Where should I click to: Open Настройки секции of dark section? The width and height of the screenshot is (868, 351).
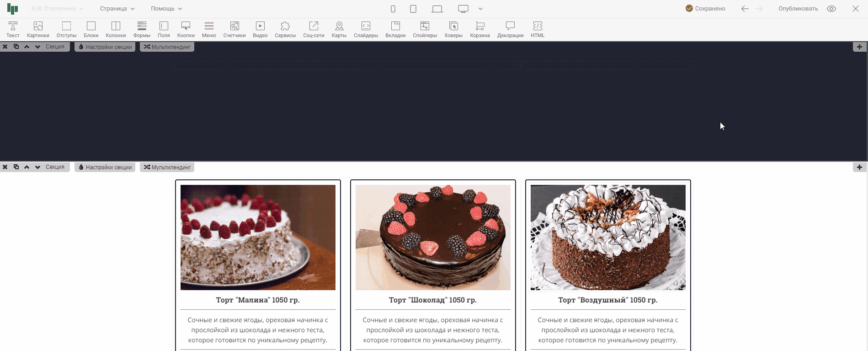point(105,47)
